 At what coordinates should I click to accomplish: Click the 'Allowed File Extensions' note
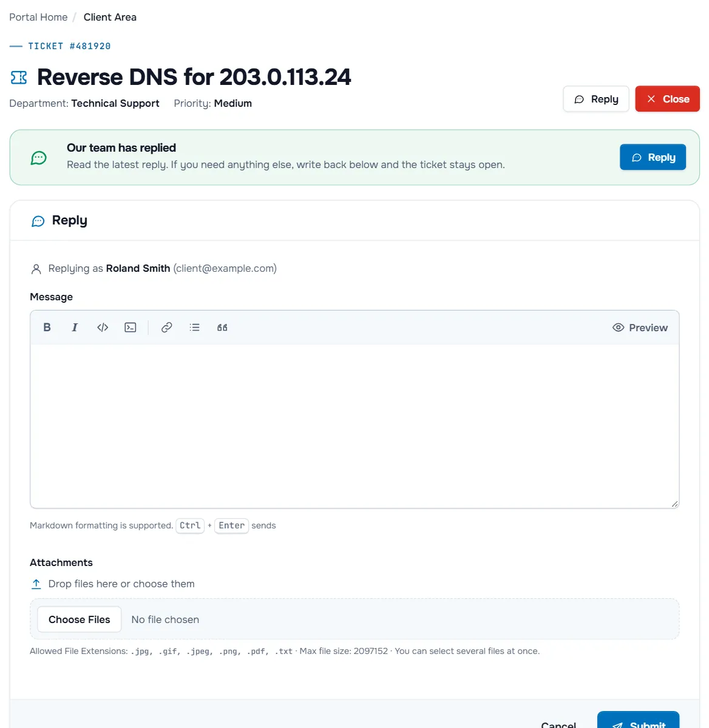click(285, 651)
